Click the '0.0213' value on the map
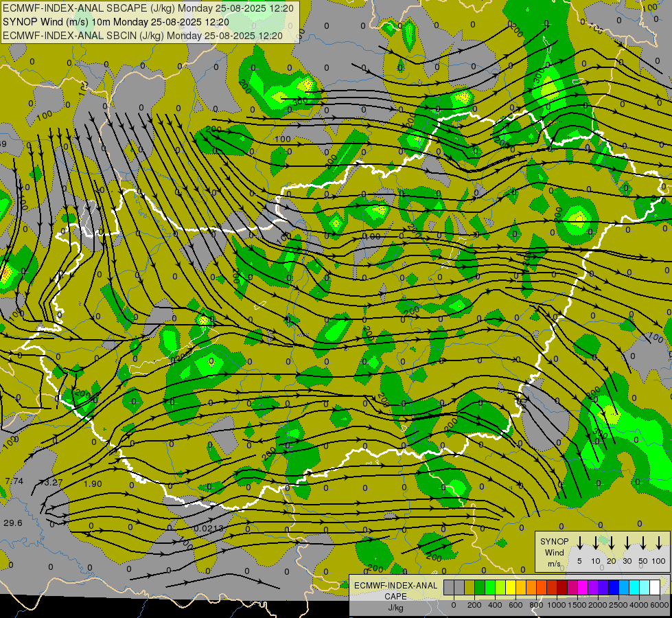 point(209,528)
